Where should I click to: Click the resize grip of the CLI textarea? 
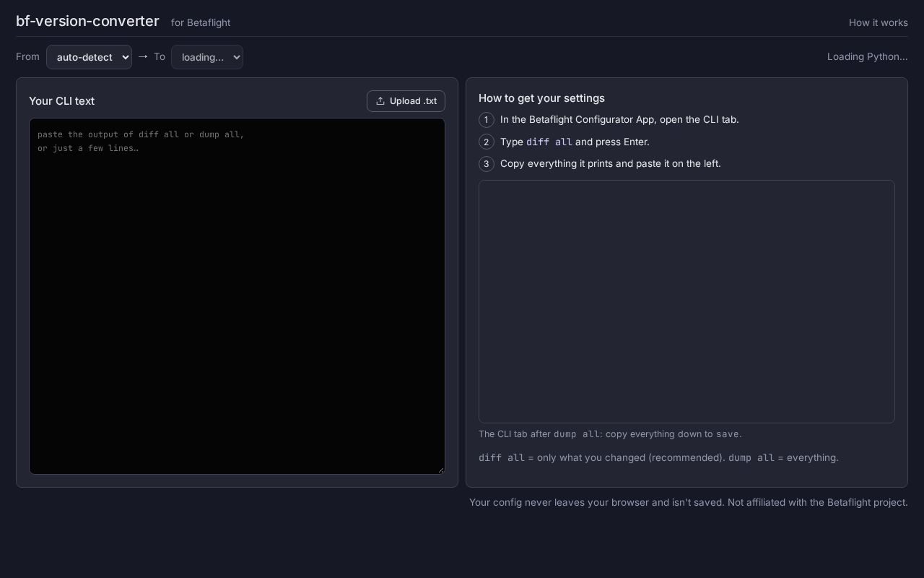click(440, 470)
